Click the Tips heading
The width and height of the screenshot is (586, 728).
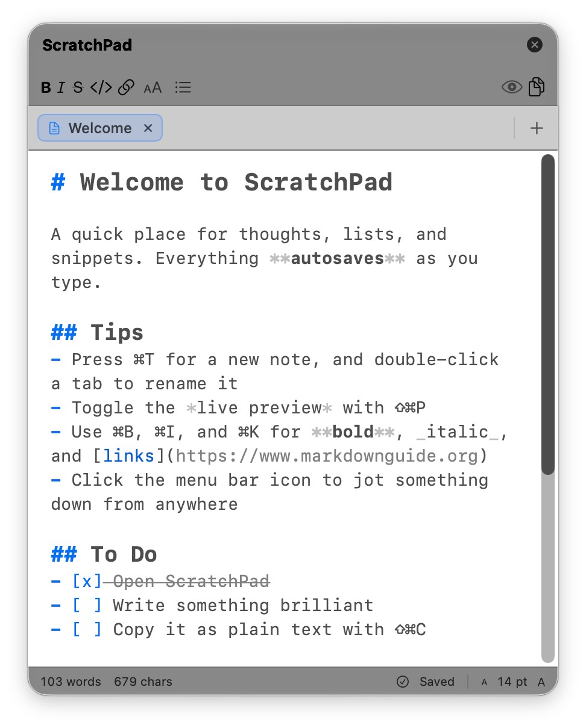tap(117, 332)
